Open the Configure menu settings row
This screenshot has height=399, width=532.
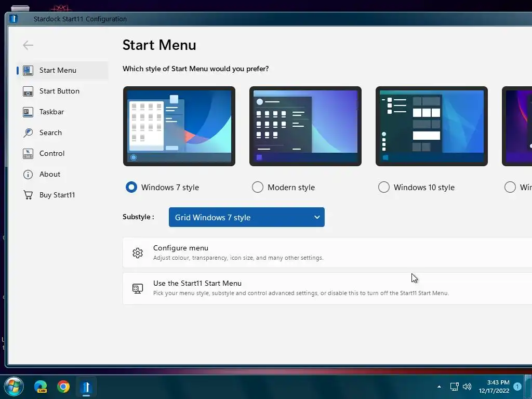coord(327,253)
